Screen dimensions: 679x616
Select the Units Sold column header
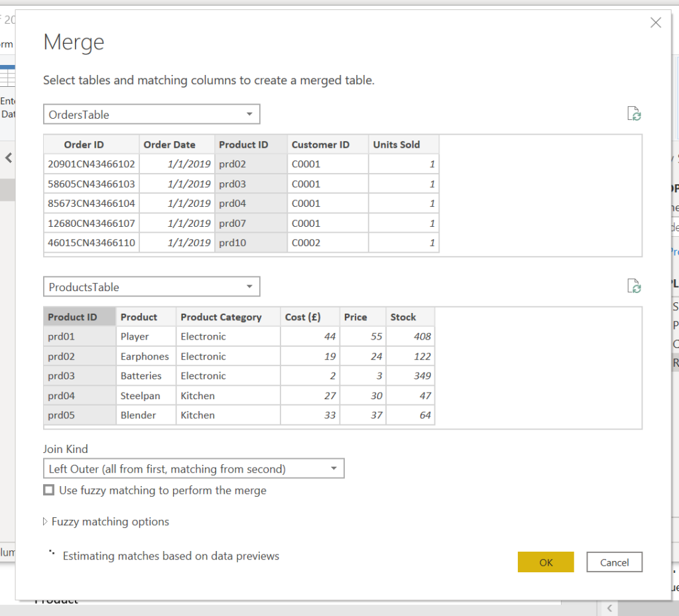397,145
